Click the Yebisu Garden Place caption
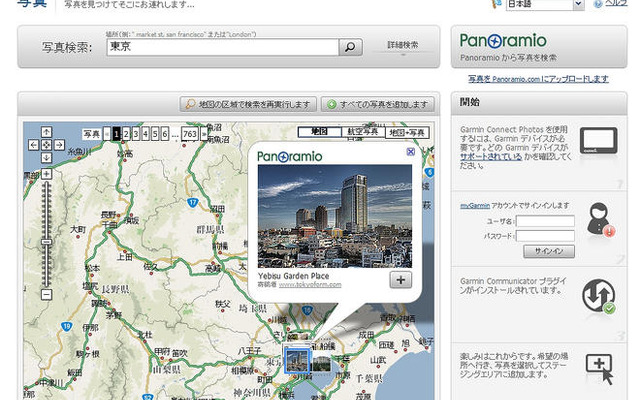Screen dimensions: 640x400 (x=293, y=276)
